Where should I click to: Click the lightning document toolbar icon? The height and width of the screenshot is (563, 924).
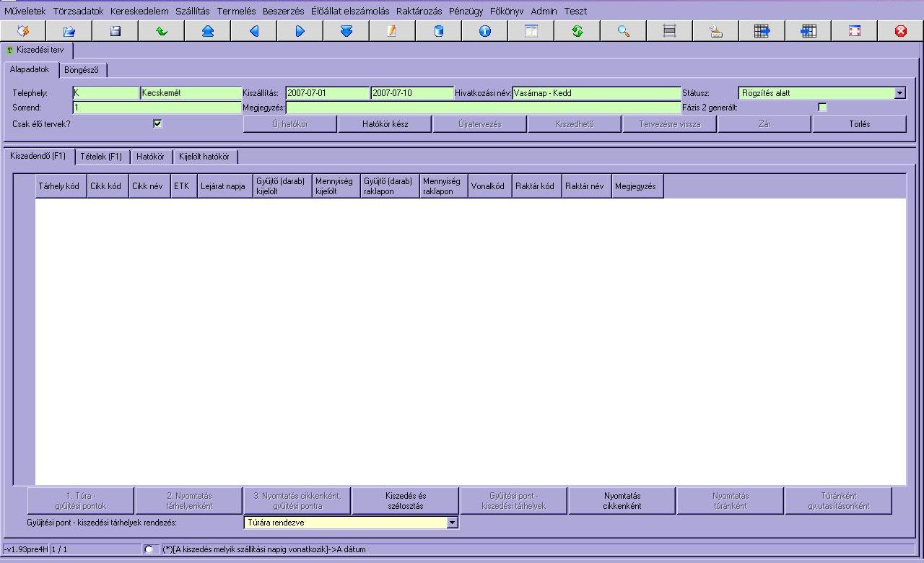23,31
